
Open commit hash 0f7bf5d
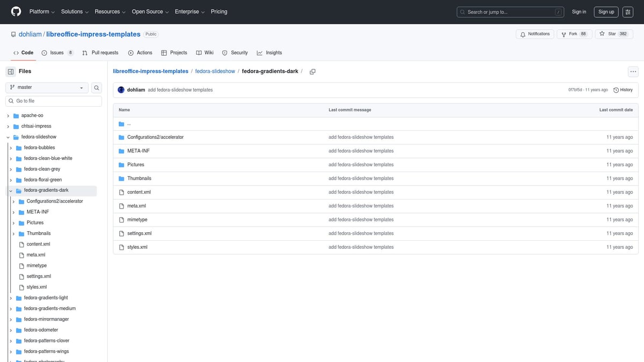(575, 90)
